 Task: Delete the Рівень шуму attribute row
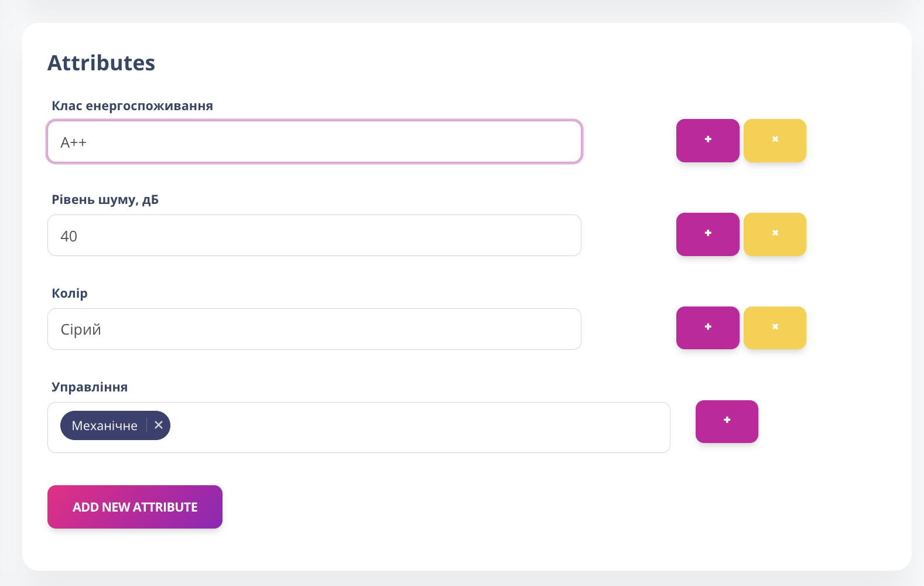pos(775,234)
